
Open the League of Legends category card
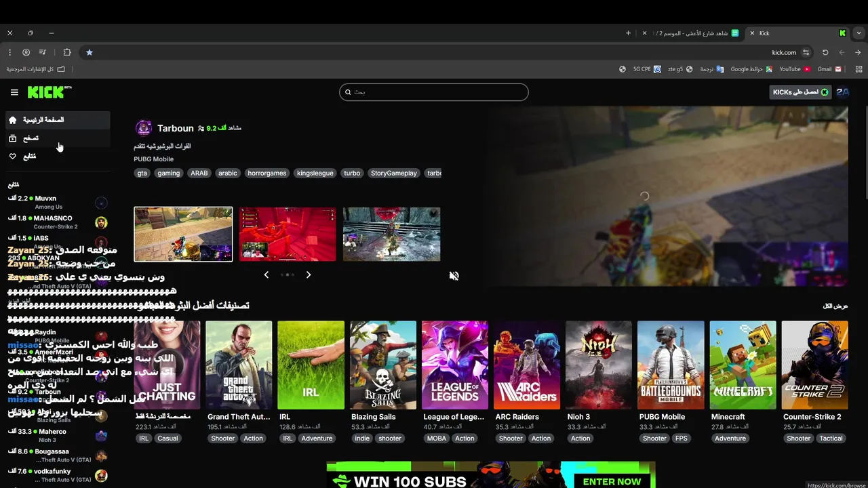455,365
